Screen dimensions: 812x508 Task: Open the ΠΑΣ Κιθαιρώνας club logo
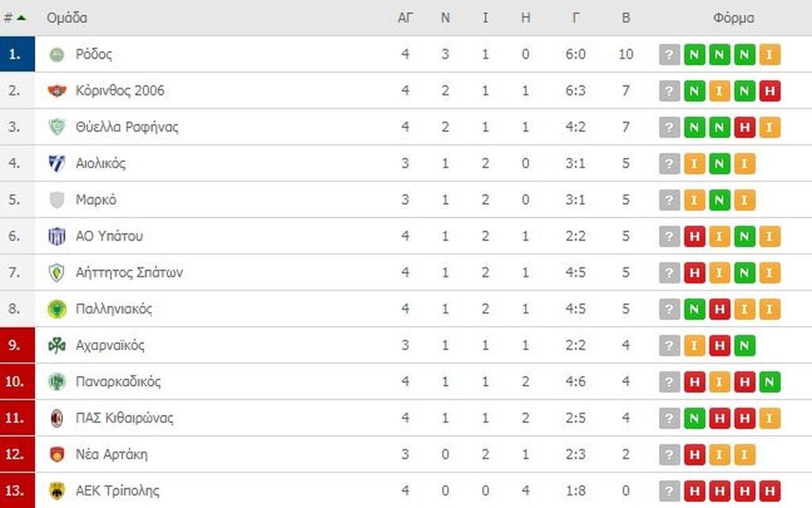click(x=57, y=418)
